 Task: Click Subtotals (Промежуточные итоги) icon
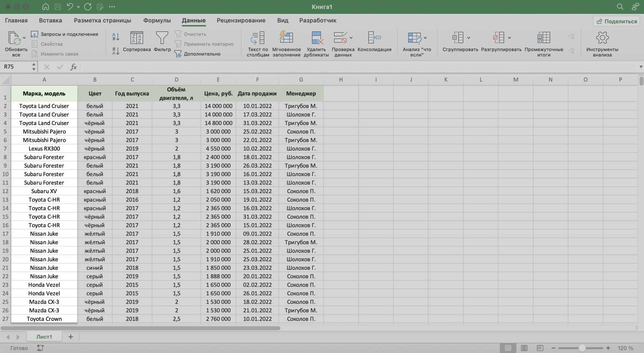pyautogui.click(x=544, y=38)
